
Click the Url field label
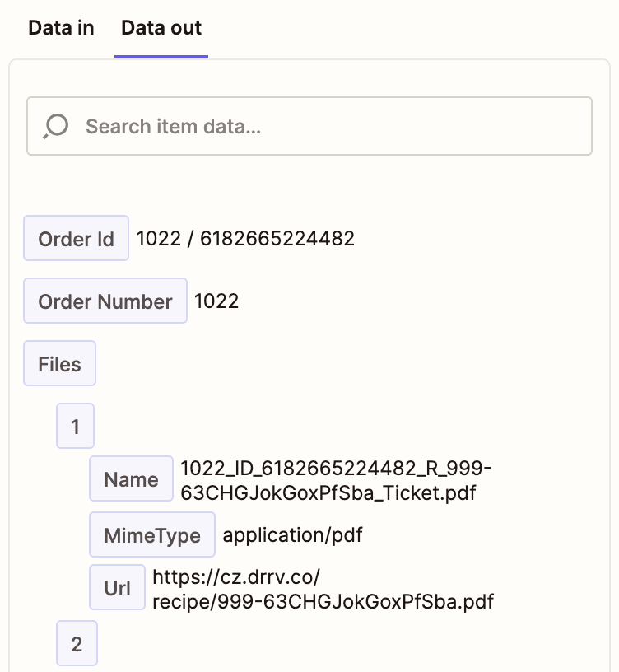(x=117, y=588)
